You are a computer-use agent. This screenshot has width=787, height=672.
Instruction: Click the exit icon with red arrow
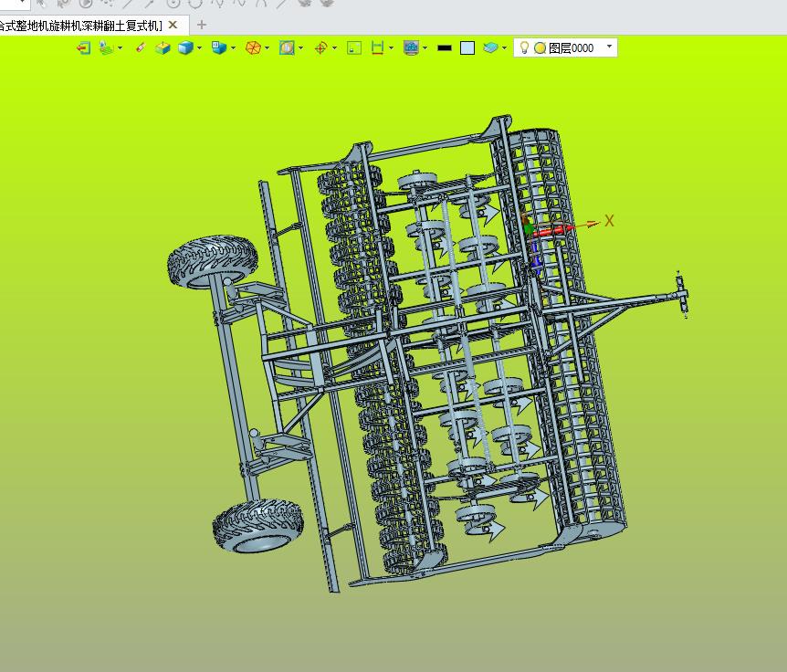(84, 48)
